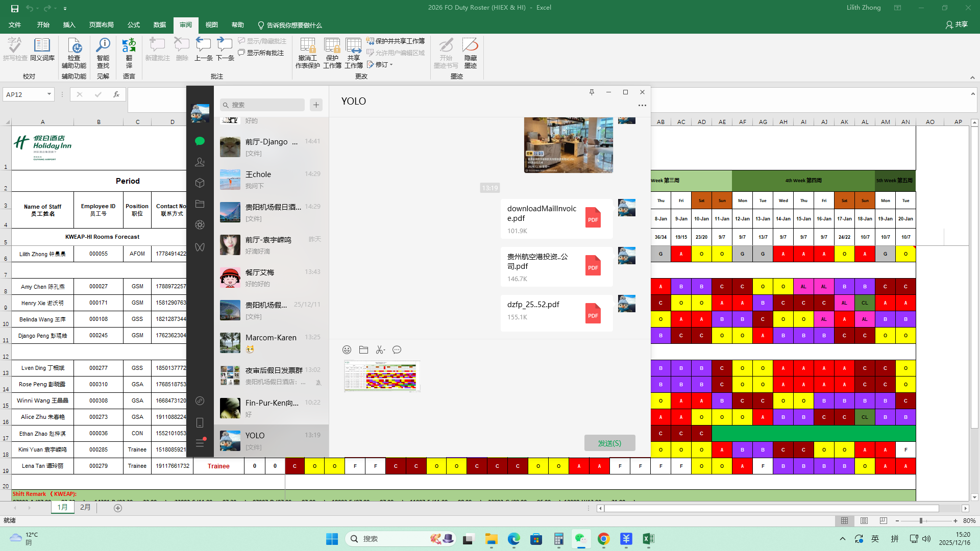Screen dimensions: 980x551
Task: Switch to Page Layout view in status bar
Action: click(864, 521)
